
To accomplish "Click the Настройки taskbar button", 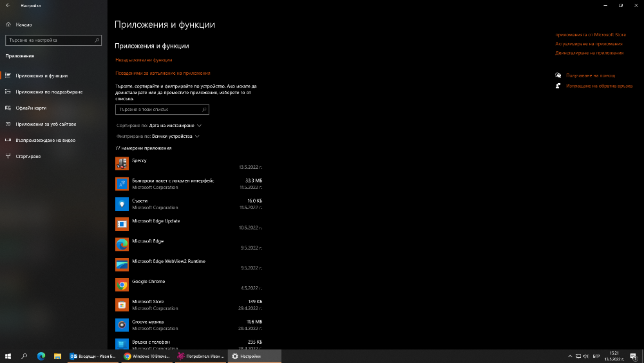I will (254, 356).
